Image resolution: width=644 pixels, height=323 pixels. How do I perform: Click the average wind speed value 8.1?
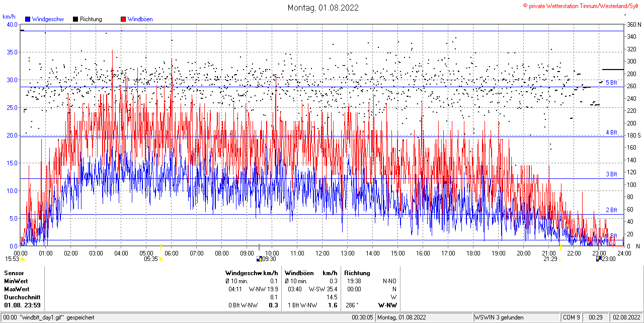point(274,297)
